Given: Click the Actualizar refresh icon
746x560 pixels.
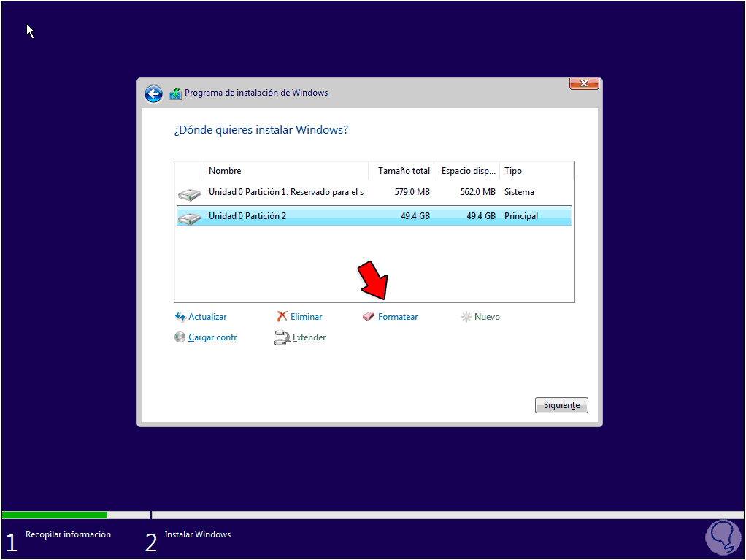Looking at the screenshot, I should 180,316.
